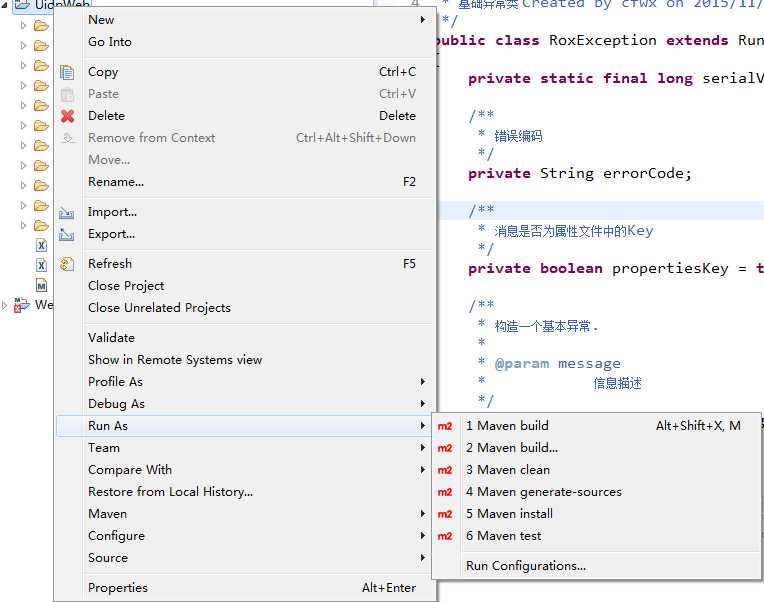The image size is (764, 602).
Task: Expand the New submenu arrow
Action: coord(422,19)
